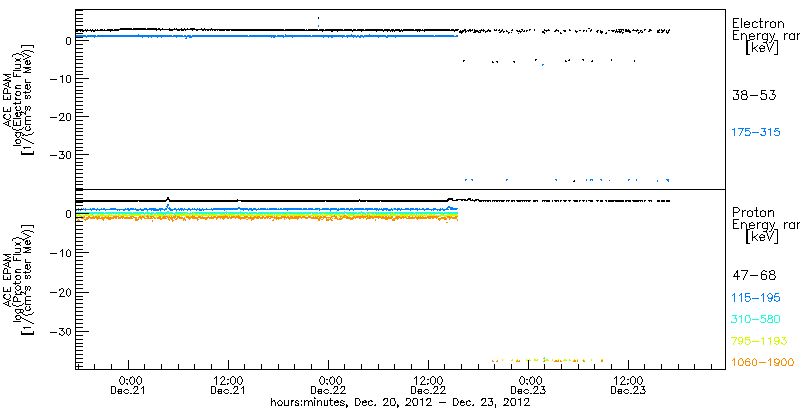The image size is (800, 410).
Task: Click the Proton legend heading
Action: [x=753, y=213]
